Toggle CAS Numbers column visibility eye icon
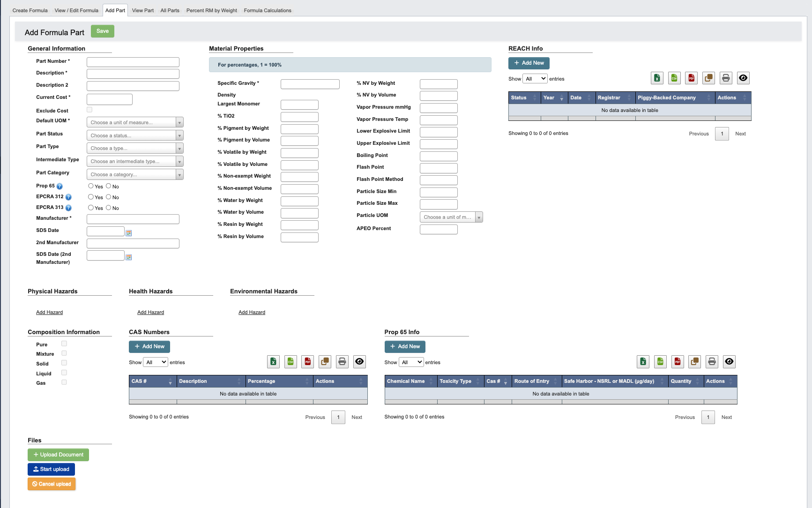 (359, 362)
